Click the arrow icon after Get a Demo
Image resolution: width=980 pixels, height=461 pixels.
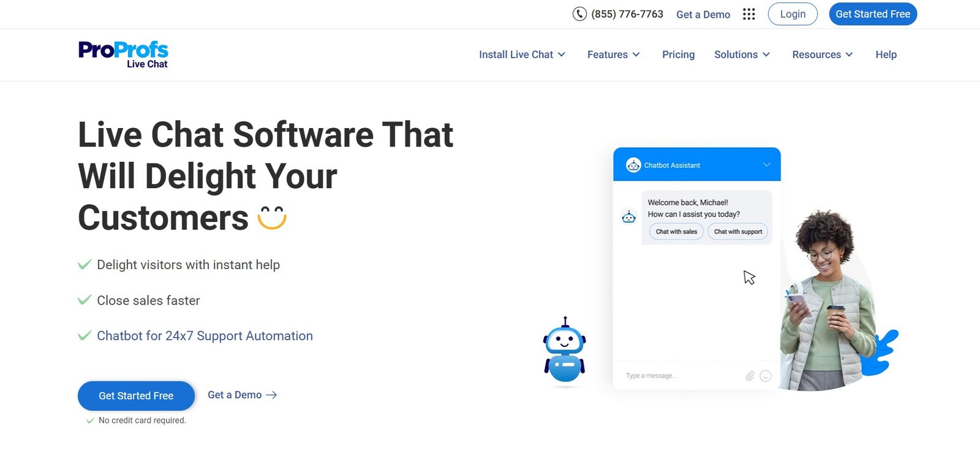click(x=271, y=395)
